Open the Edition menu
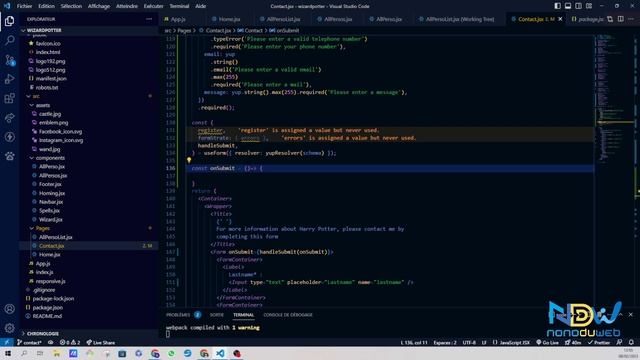The image size is (640, 360). 46,6
